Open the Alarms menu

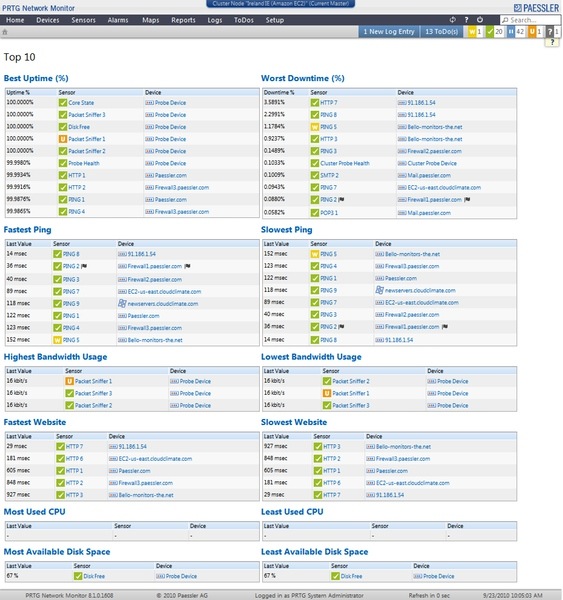click(118, 20)
